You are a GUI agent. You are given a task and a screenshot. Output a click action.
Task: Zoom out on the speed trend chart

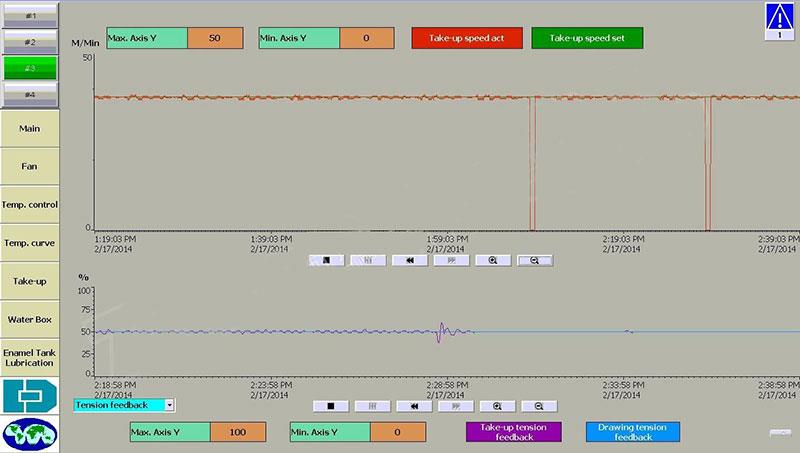click(x=535, y=259)
